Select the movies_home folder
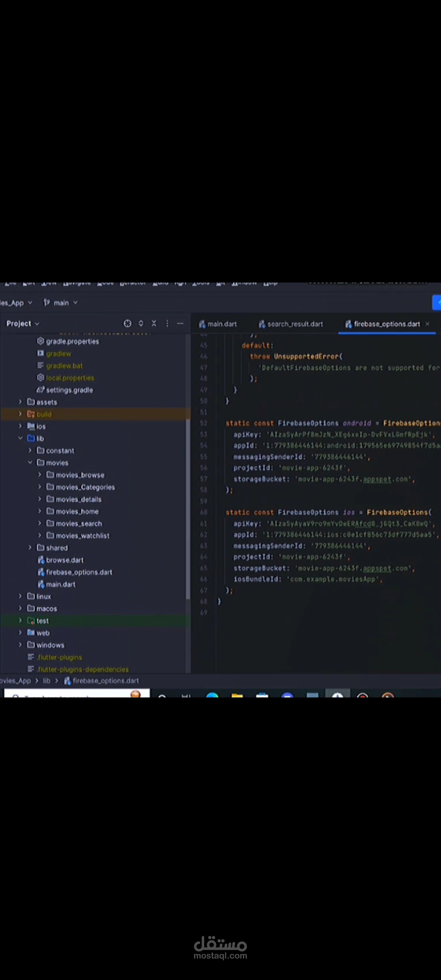 [x=77, y=511]
